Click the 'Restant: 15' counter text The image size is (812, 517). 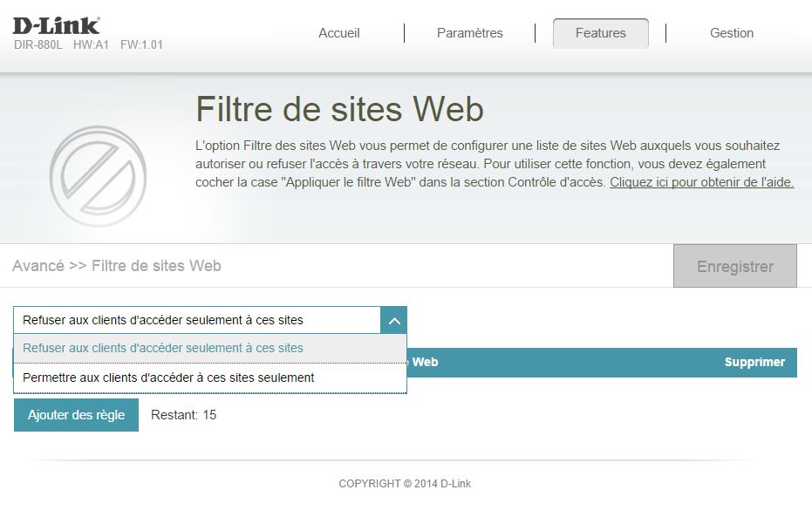coord(183,415)
